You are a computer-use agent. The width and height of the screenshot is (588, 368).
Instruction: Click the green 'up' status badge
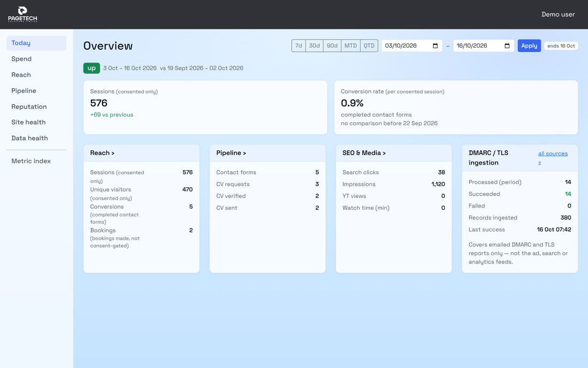coord(91,68)
